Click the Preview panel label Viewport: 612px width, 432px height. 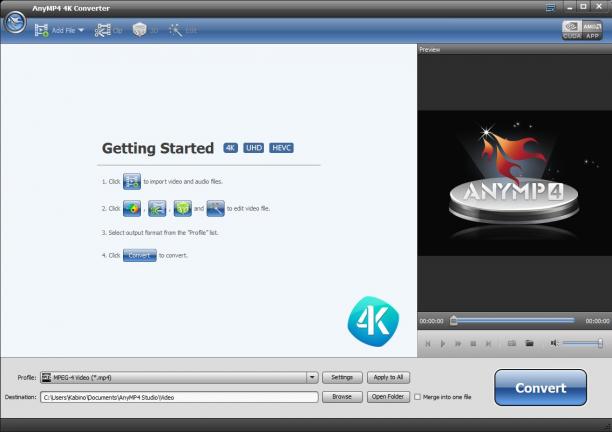(430, 50)
